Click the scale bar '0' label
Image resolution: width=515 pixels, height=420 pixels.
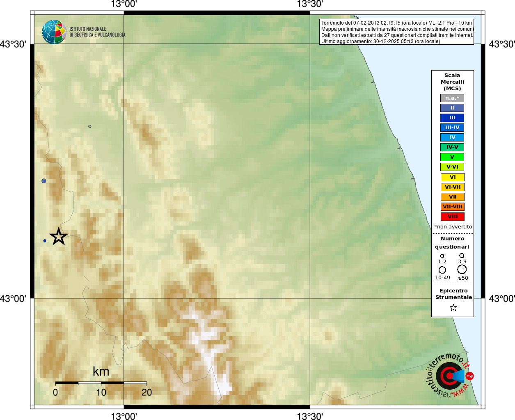click(55, 393)
